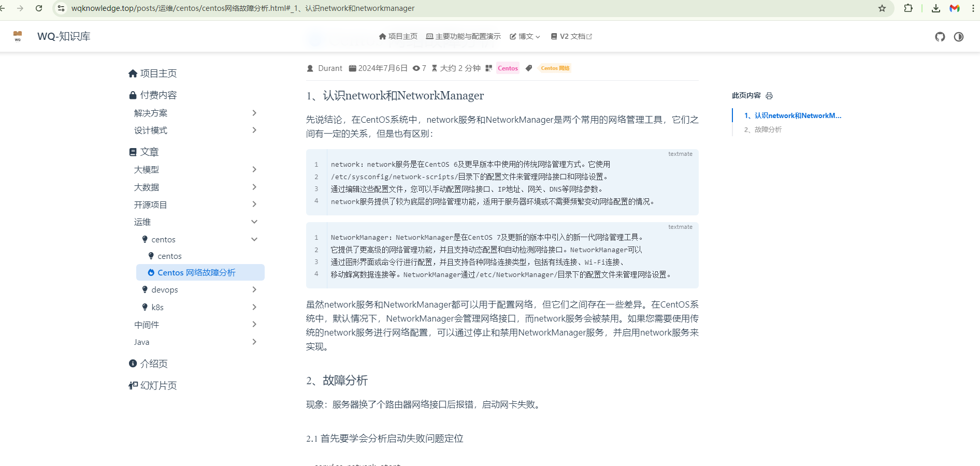Image resolution: width=980 pixels, height=466 pixels.
Task: Open the Gmail profile icon
Action: click(x=955, y=8)
